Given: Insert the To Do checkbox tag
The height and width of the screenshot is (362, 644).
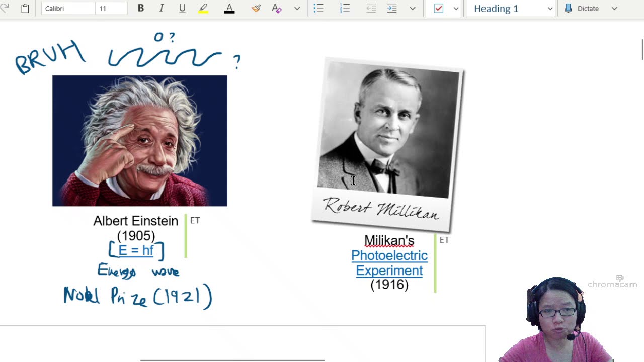Looking at the screenshot, I should click(439, 8).
